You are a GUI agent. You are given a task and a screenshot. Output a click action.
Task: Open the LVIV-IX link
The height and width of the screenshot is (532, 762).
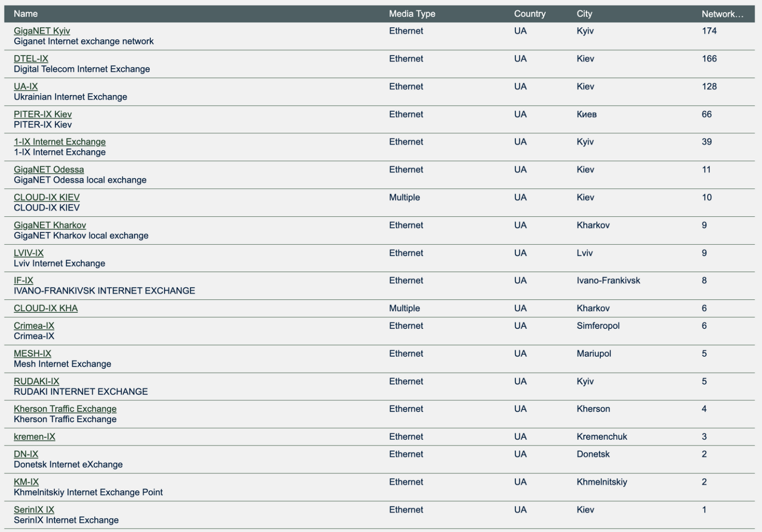pos(29,253)
